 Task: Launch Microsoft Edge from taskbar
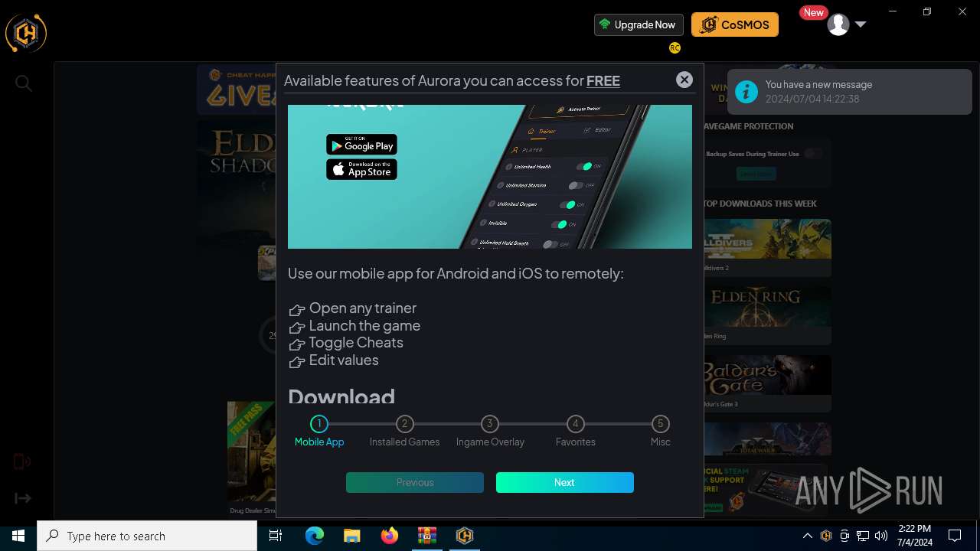tap(315, 536)
